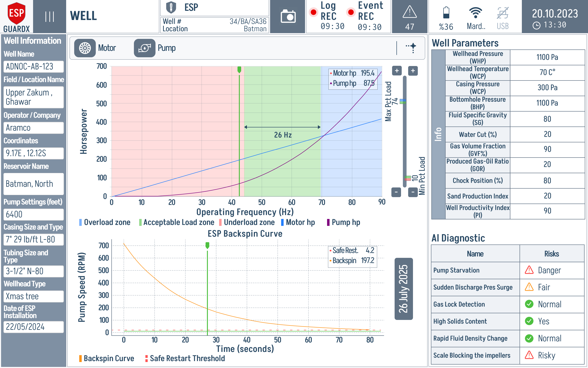Select Wellhead Pressure value 1100 Pa

click(x=547, y=57)
